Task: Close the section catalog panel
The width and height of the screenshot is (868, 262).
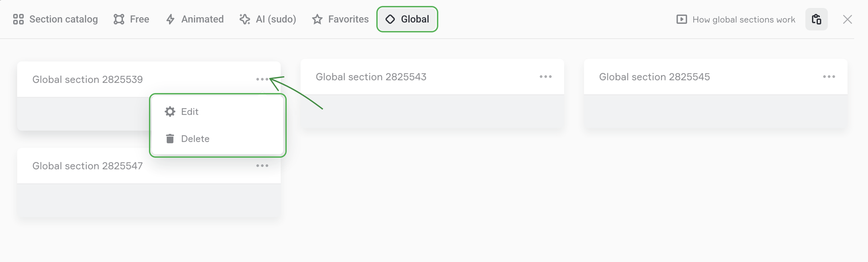Action: tap(847, 19)
